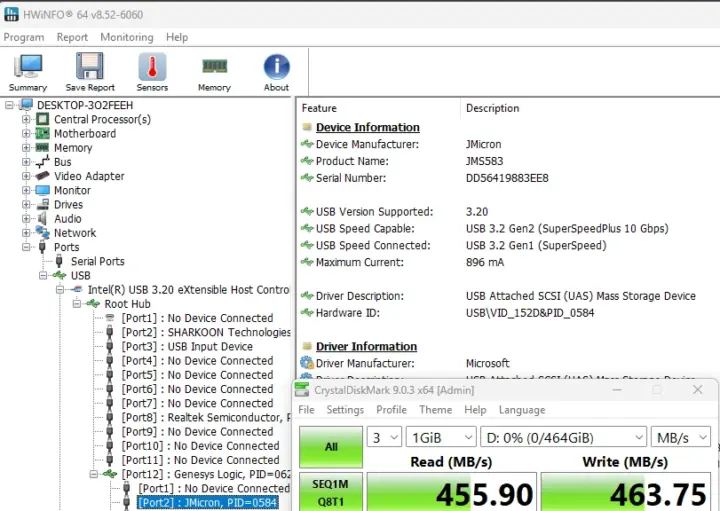The height and width of the screenshot is (511, 720).
Task: Open CrystalDiskMark Theme menu
Action: point(436,410)
